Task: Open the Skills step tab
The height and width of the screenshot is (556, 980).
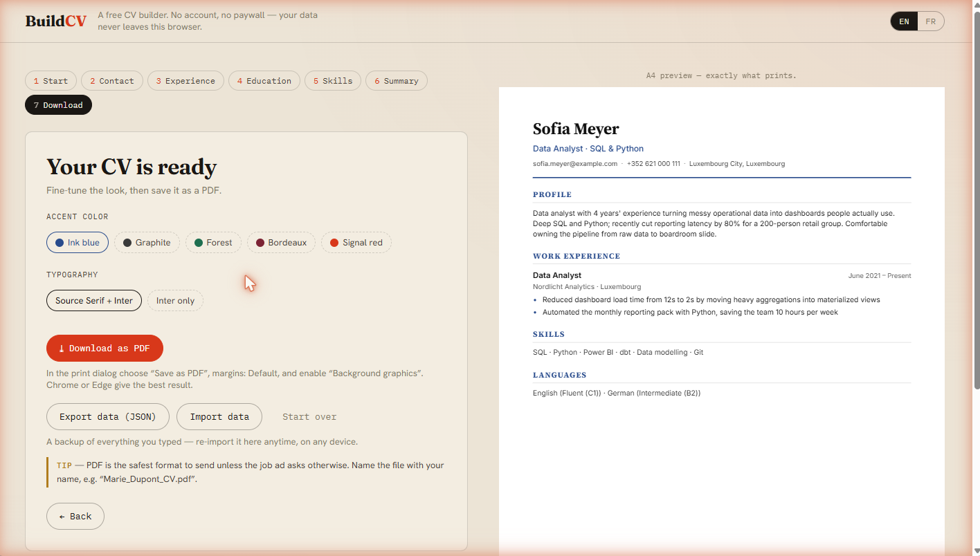Action: coord(333,81)
